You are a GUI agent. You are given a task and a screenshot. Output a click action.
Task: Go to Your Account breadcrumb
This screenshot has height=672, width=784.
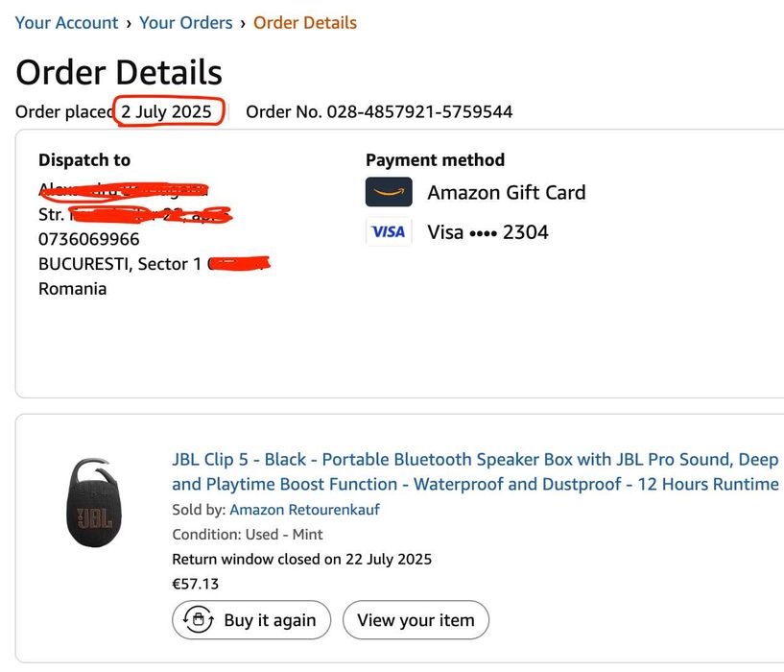(x=67, y=22)
